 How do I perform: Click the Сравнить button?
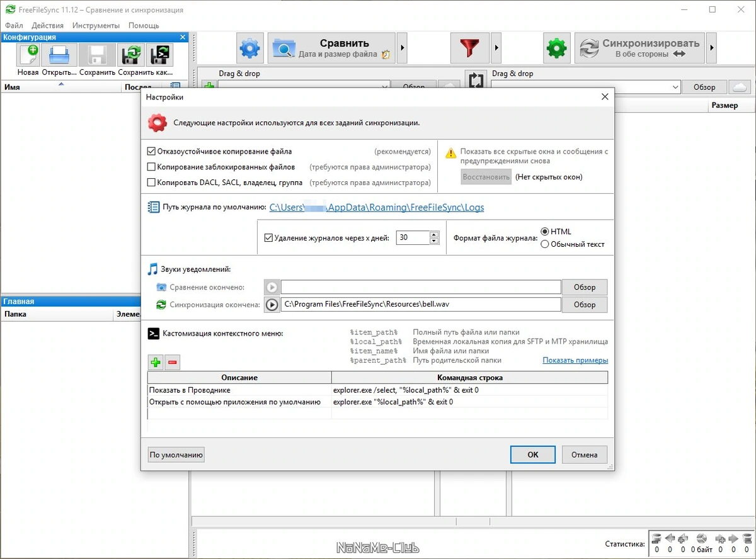pyautogui.click(x=332, y=48)
